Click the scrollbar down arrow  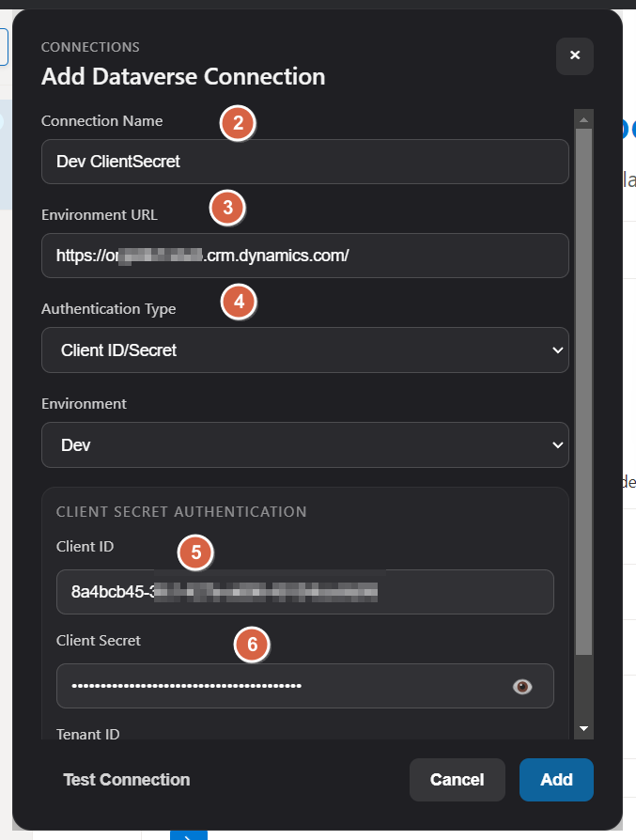click(x=582, y=729)
